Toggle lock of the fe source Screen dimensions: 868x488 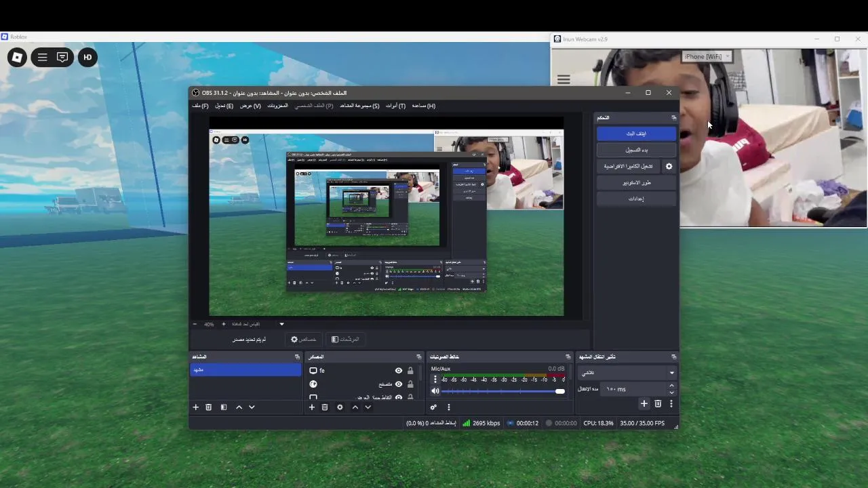(x=410, y=371)
